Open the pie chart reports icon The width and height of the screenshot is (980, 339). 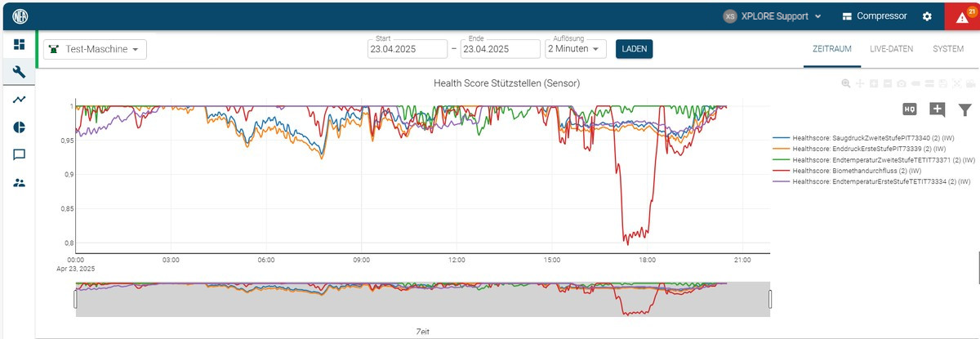coord(20,127)
